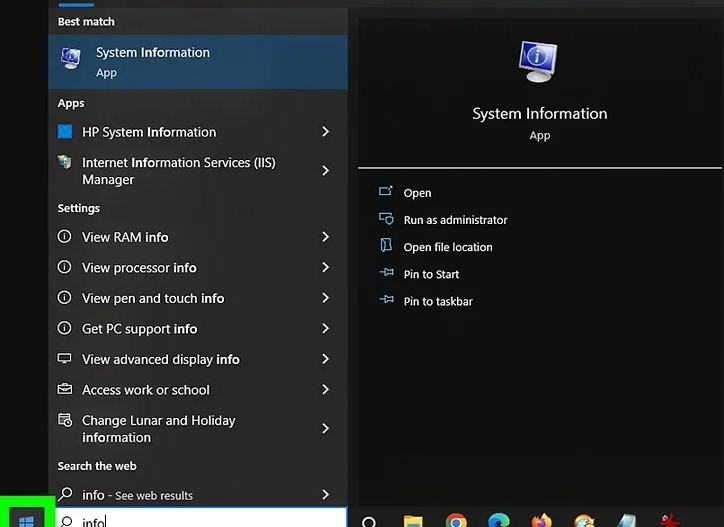Click the Open file location icon

(x=386, y=245)
